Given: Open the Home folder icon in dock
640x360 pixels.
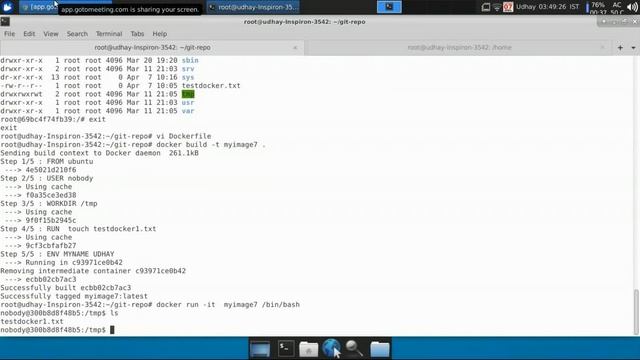Looking at the screenshot, I should (x=309, y=349).
